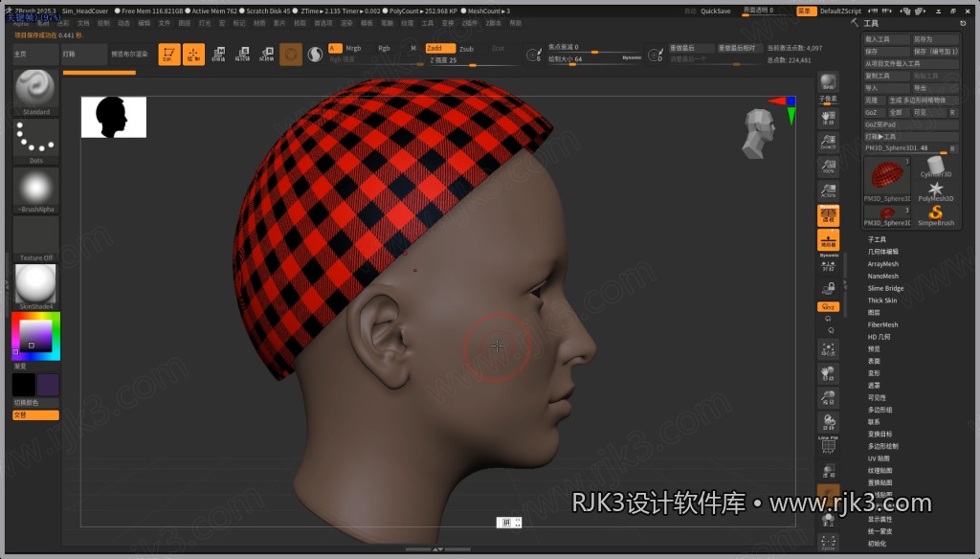Expand the 子工具 subtool section
Image resolution: width=980 pixels, height=559 pixels.
tap(877, 239)
